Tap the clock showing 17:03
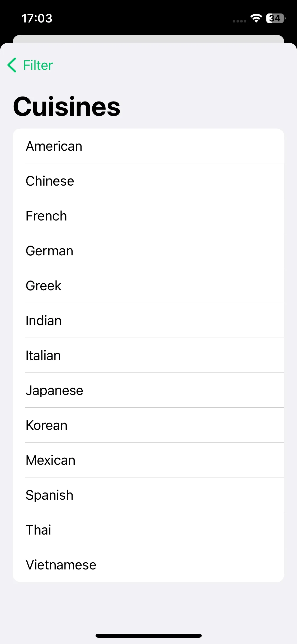This screenshot has width=297, height=644. click(x=37, y=19)
